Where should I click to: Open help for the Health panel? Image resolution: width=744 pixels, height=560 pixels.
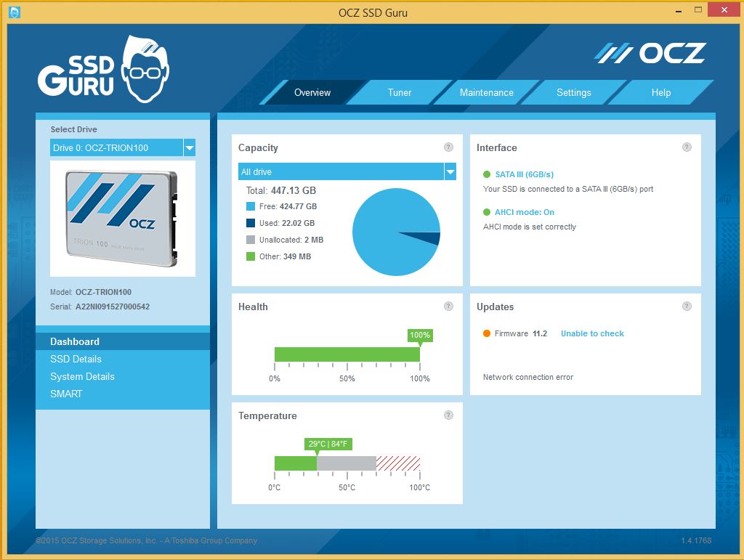point(448,307)
